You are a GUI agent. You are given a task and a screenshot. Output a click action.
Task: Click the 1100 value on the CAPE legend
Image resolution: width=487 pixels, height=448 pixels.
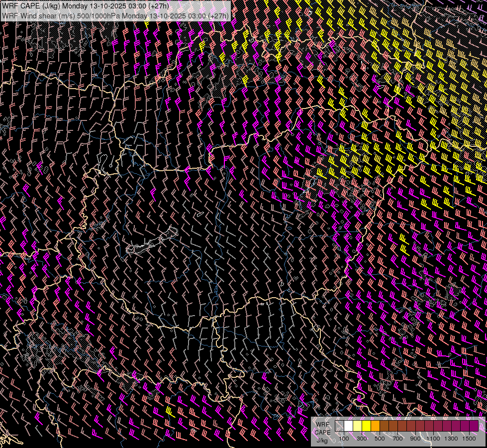pos(433,439)
